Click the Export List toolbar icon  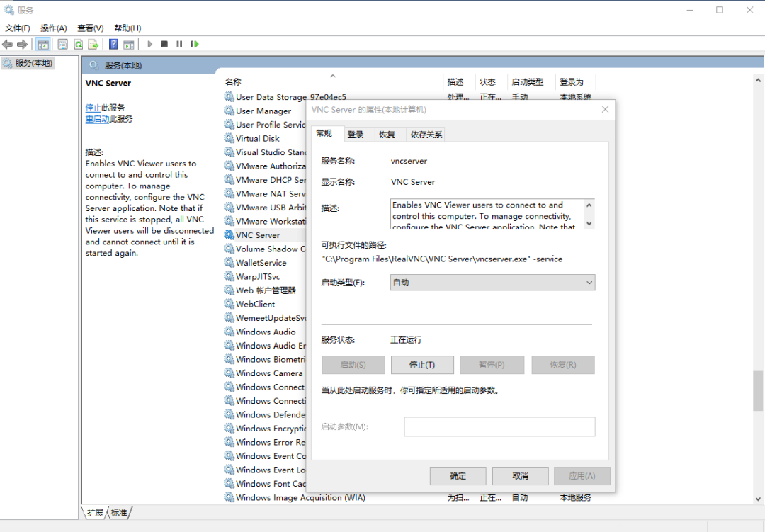coord(93,45)
